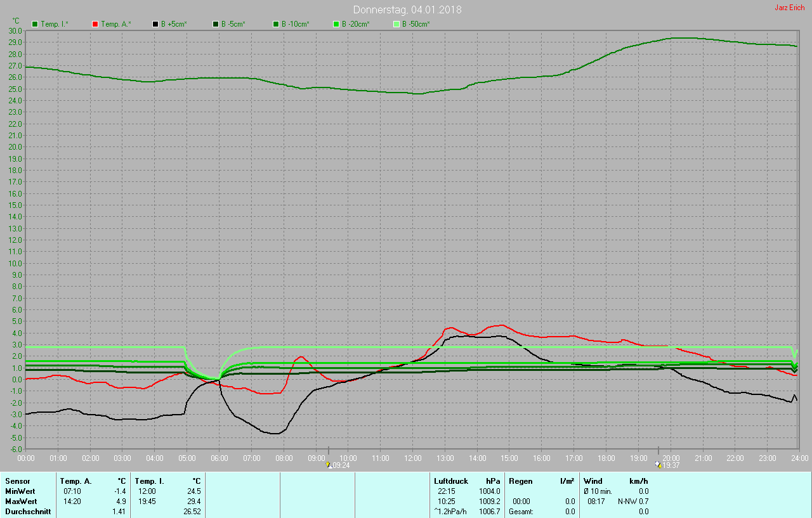The width and height of the screenshot is (812, 518).
Task: Toggle the B -20cm series in legend
Action: tap(336, 24)
